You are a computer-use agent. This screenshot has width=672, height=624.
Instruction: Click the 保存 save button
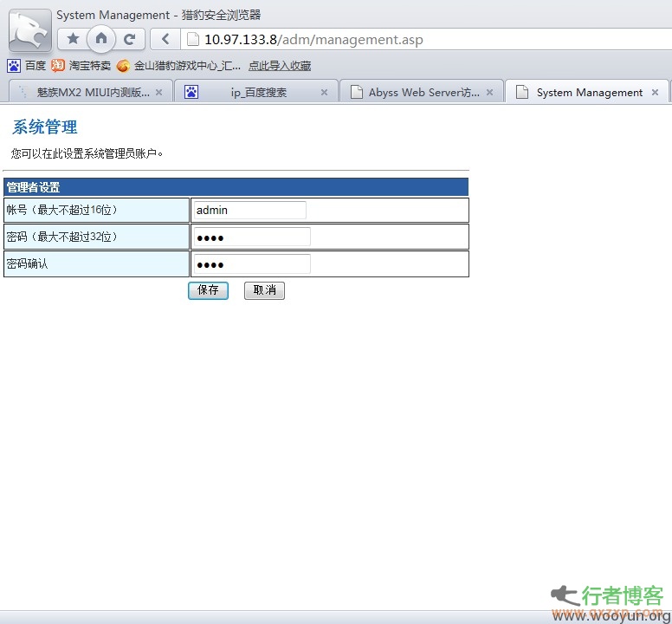coord(208,290)
